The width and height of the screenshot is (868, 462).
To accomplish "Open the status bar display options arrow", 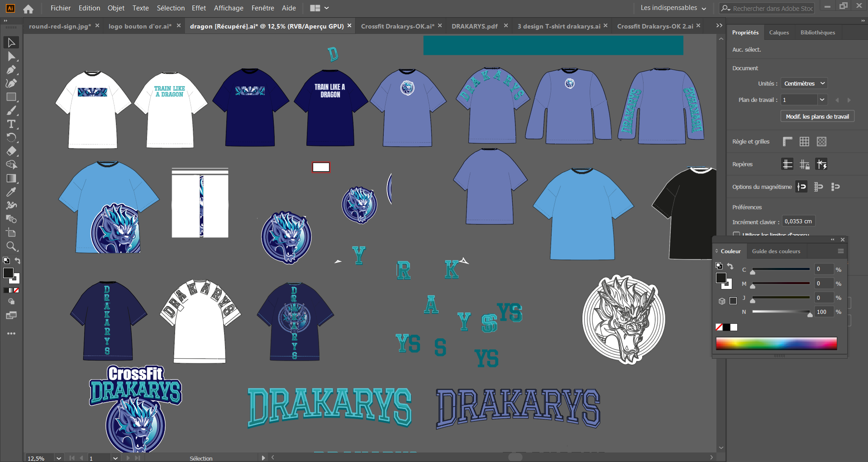I will click(263, 458).
